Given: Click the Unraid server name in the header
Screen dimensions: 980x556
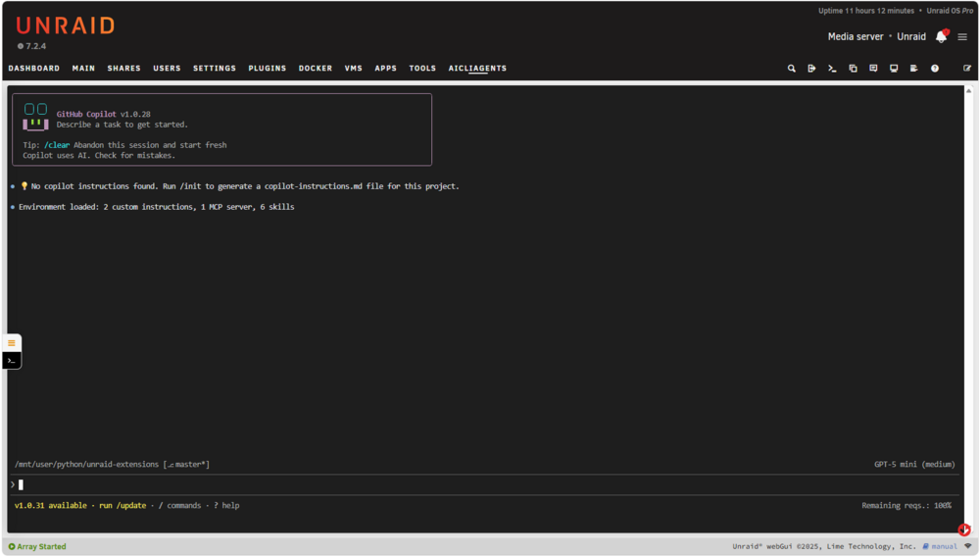Looking at the screenshot, I should click(911, 37).
